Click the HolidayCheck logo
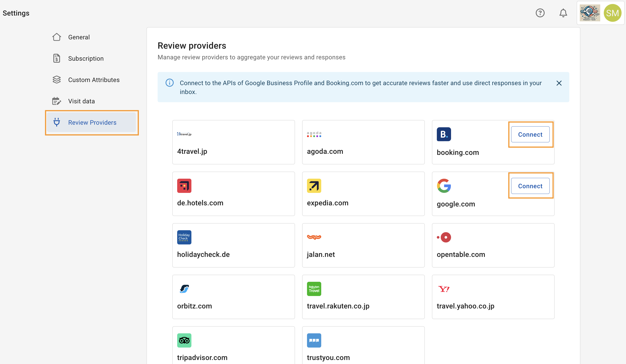Screen dimensions: 626x364 point(184,237)
